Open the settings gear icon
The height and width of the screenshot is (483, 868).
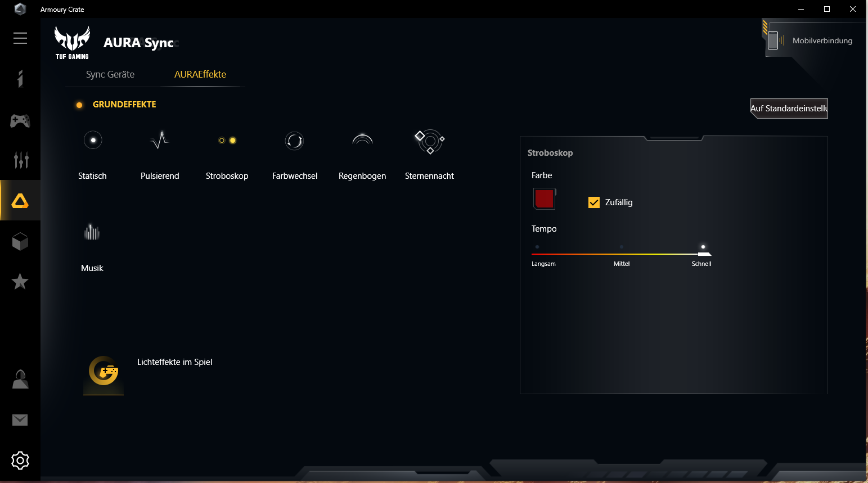click(20, 461)
